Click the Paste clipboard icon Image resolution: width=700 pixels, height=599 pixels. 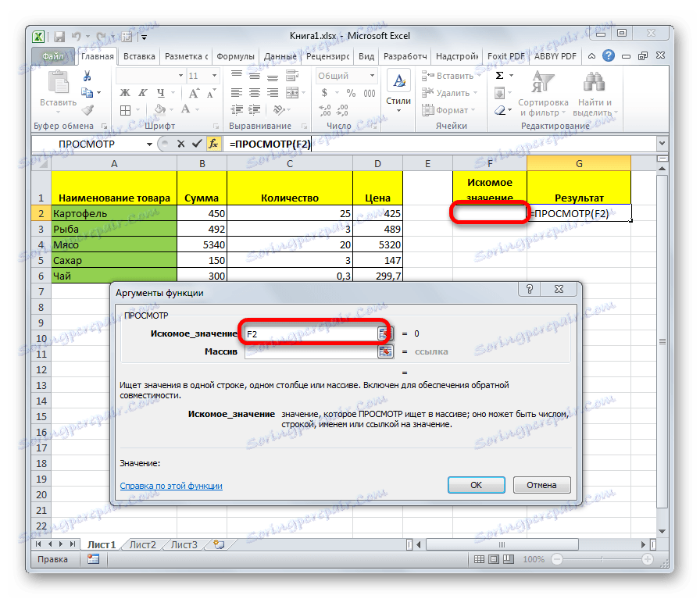coord(59,83)
